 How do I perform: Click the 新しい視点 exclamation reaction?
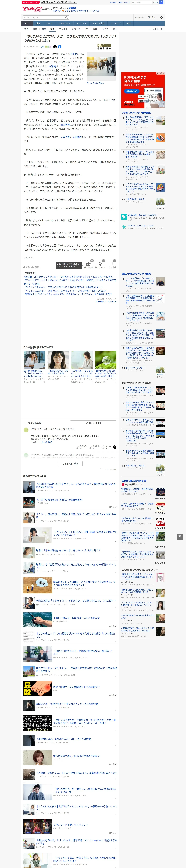[112, 264]
